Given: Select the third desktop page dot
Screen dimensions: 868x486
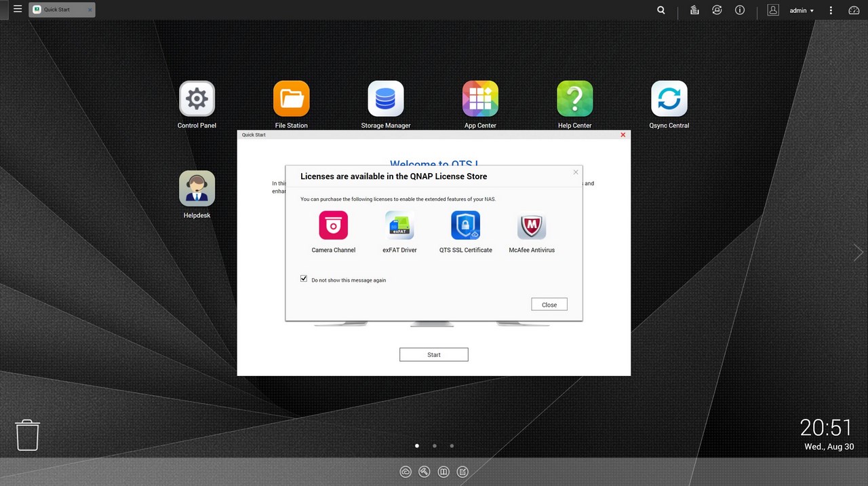Looking at the screenshot, I should point(452,446).
